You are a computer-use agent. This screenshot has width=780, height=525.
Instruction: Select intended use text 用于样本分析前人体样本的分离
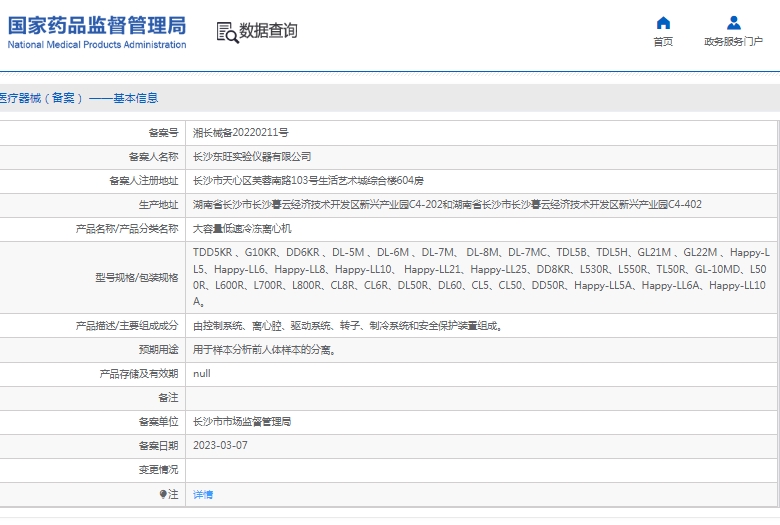click(265, 350)
